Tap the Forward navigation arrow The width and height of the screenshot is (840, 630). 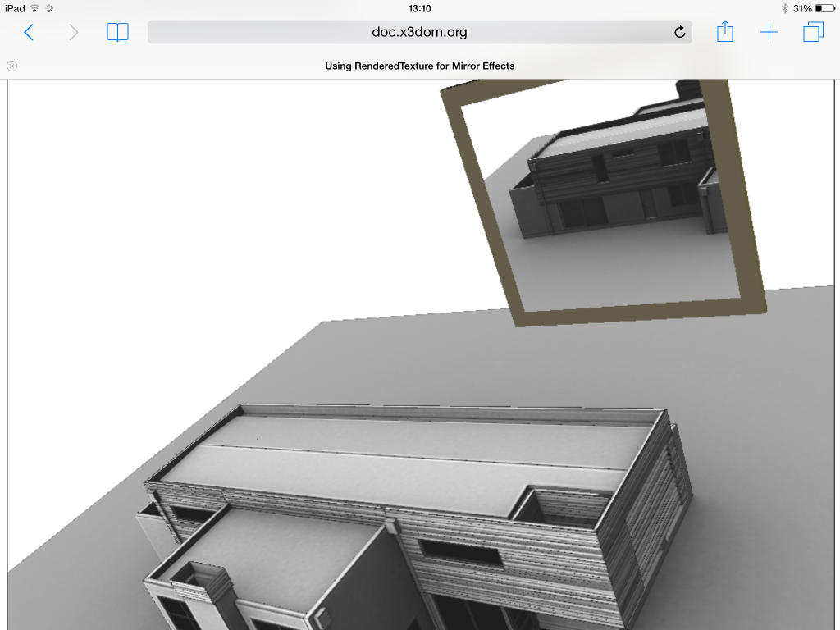[73, 32]
